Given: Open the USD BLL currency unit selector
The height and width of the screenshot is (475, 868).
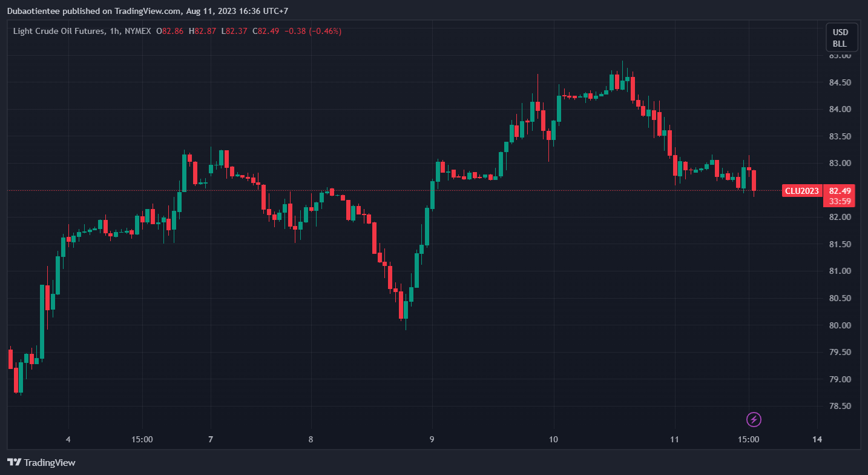Looking at the screenshot, I should point(840,38).
